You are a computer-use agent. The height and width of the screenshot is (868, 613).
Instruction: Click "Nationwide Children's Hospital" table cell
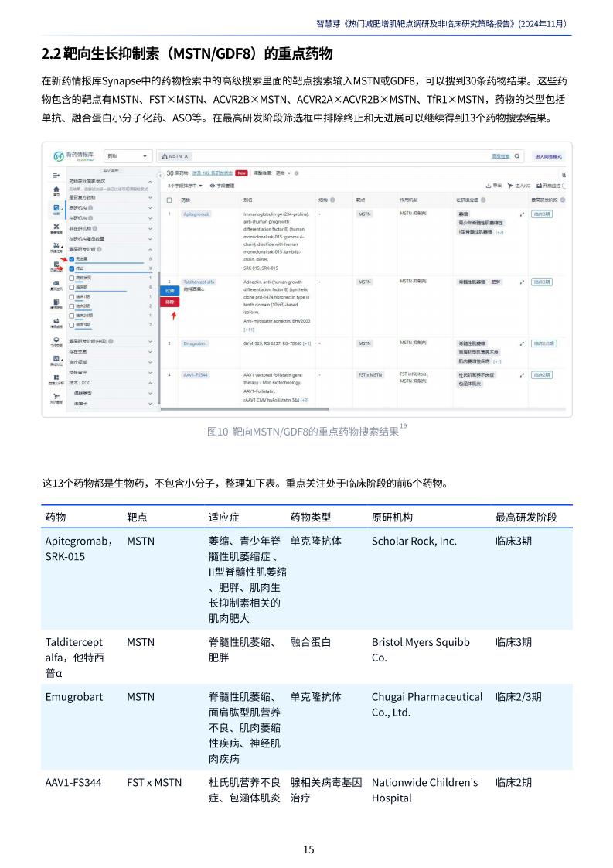pyautogui.click(x=424, y=791)
